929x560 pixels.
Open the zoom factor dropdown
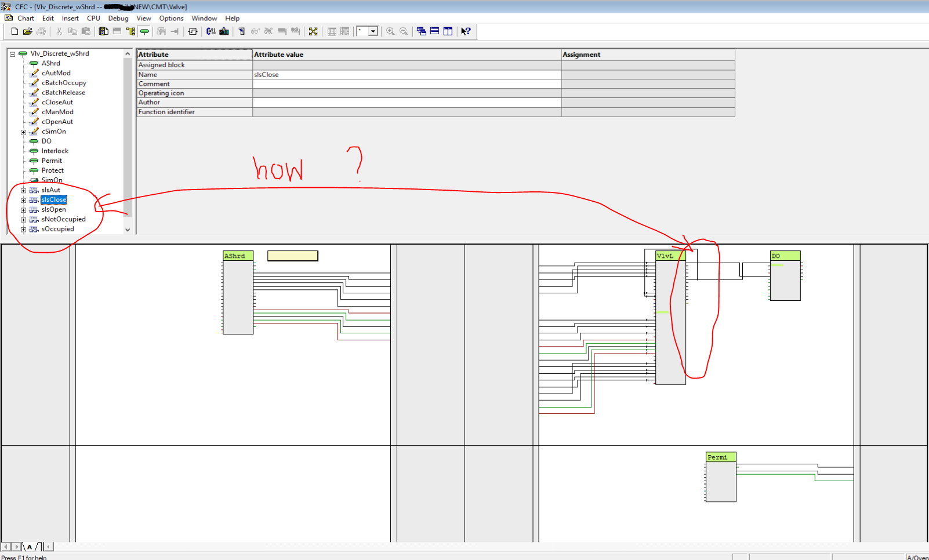373,31
